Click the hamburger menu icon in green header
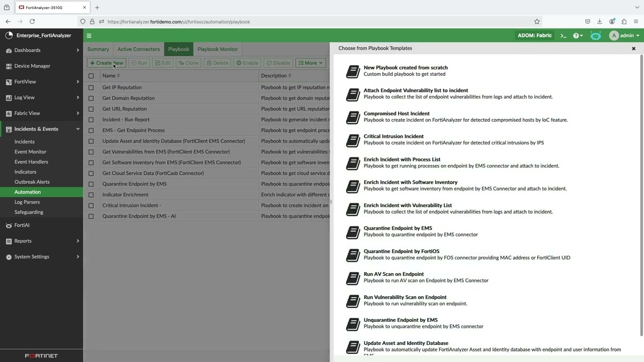Image resolution: width=644 pixels, height=362 pixels. 89,36
